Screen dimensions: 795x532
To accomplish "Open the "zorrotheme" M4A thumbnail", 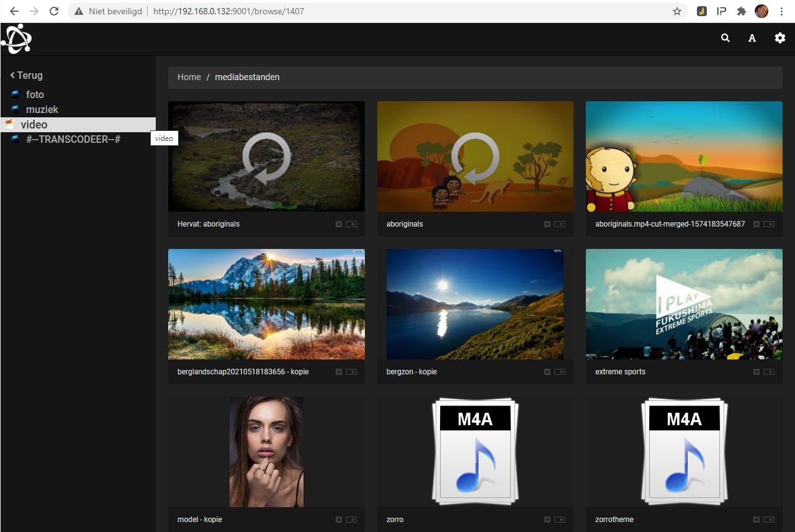I will (x=684, y=452).
